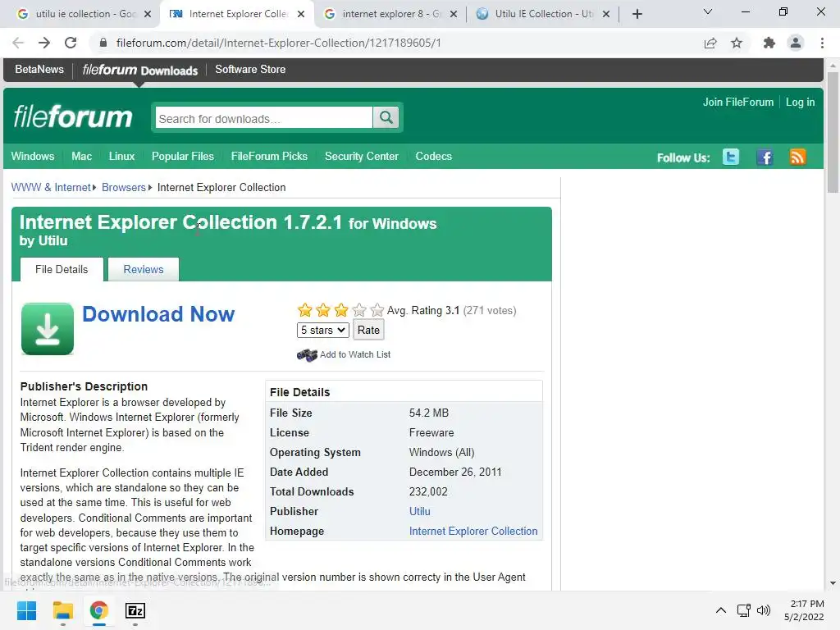The height and width of the screenshot is (630, 840).
Task: Bookmark this page with star icon
Action: click(737, 43)
